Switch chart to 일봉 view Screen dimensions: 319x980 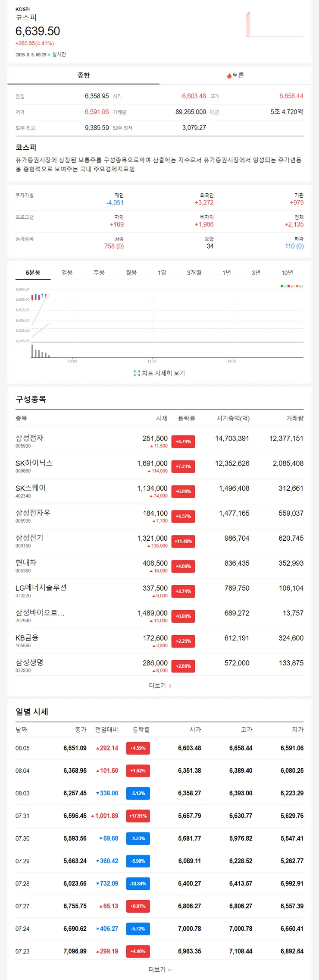click(x=67, y=273)
